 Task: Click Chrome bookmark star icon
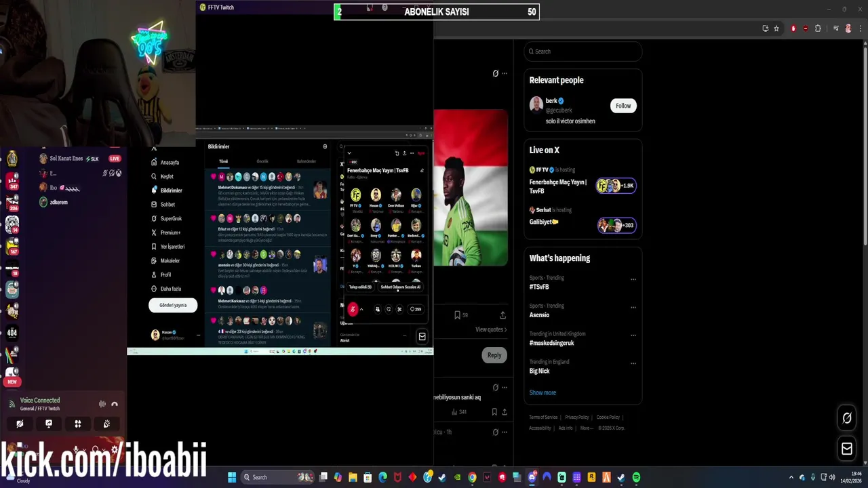coord(776,28)
